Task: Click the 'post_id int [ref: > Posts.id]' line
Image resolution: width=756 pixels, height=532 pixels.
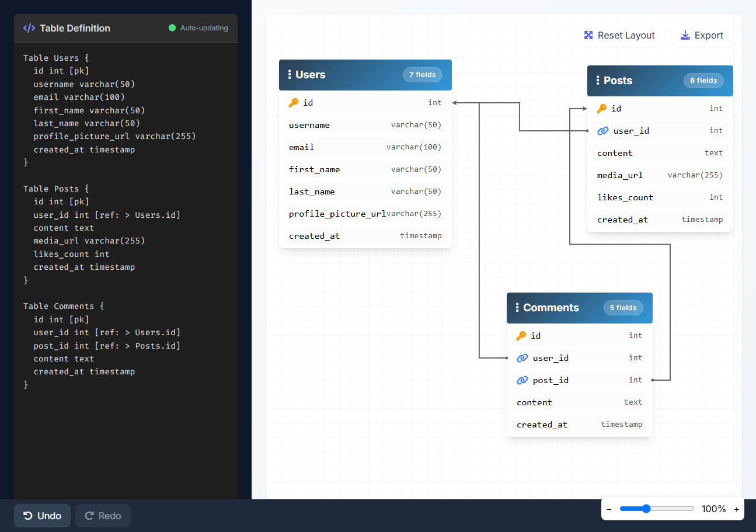Action: click(x=107, y=346)
